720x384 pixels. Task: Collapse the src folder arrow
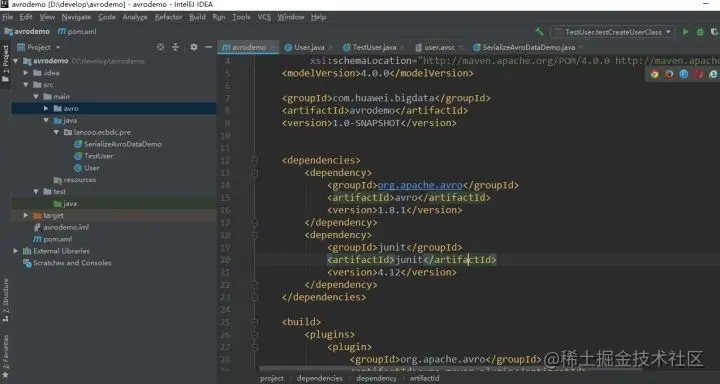point(26,85)
